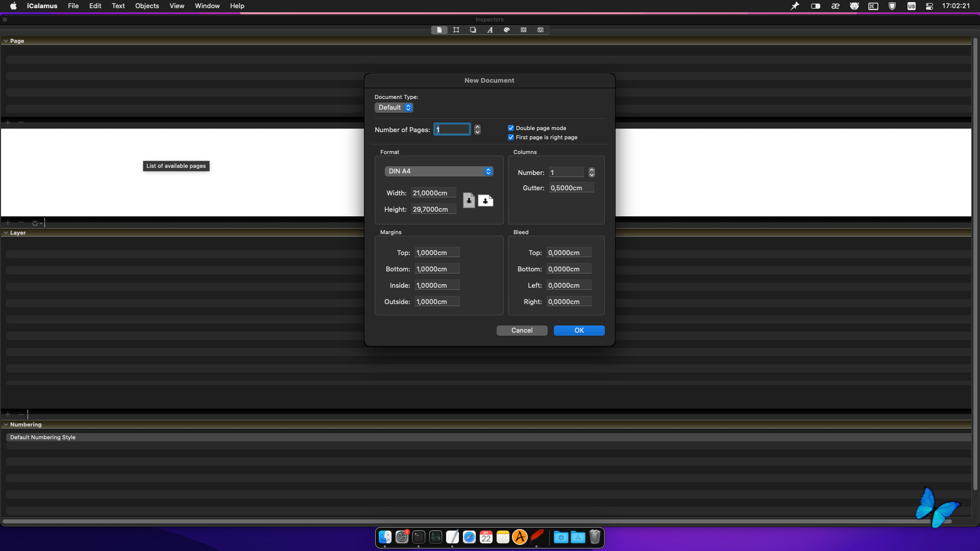Screen dimensions: 980x551
Task: Collapse the Numbering section
Action: (x=6, y=424)
